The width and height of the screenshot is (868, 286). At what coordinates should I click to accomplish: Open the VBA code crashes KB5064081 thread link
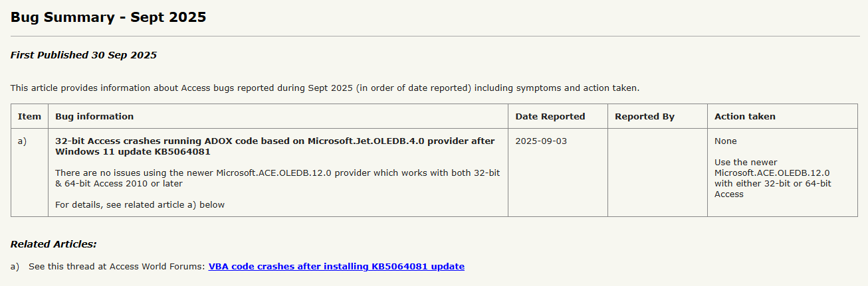(336, 266)
